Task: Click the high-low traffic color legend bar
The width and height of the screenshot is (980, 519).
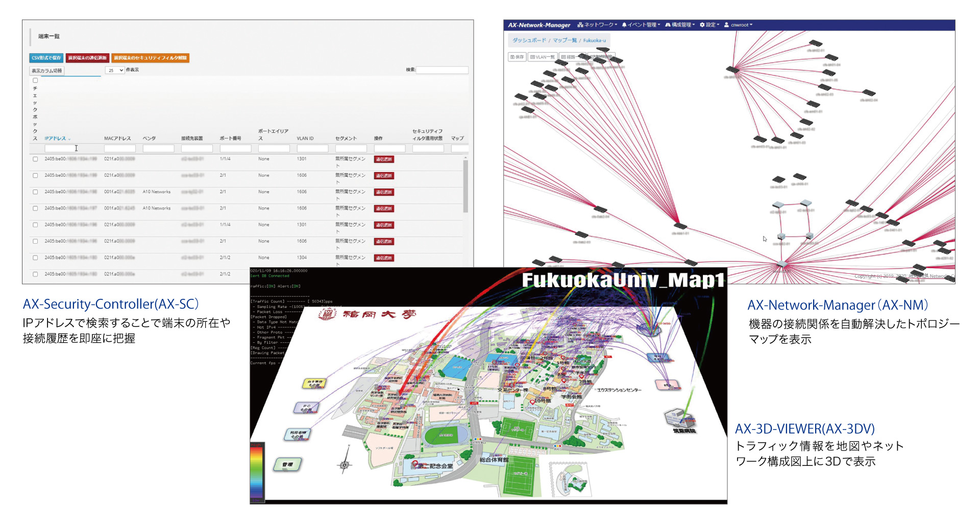Action: point(256,472)
